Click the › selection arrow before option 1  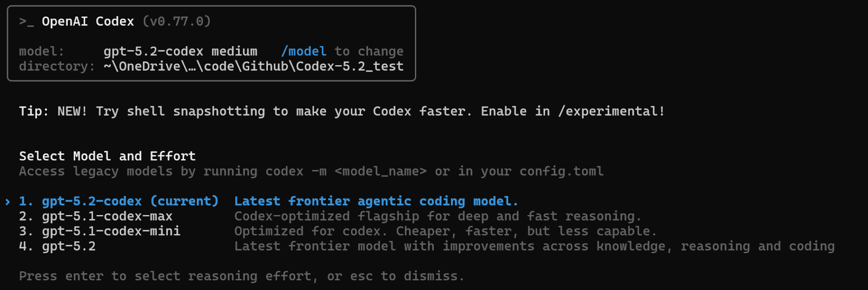coord(8,202)
